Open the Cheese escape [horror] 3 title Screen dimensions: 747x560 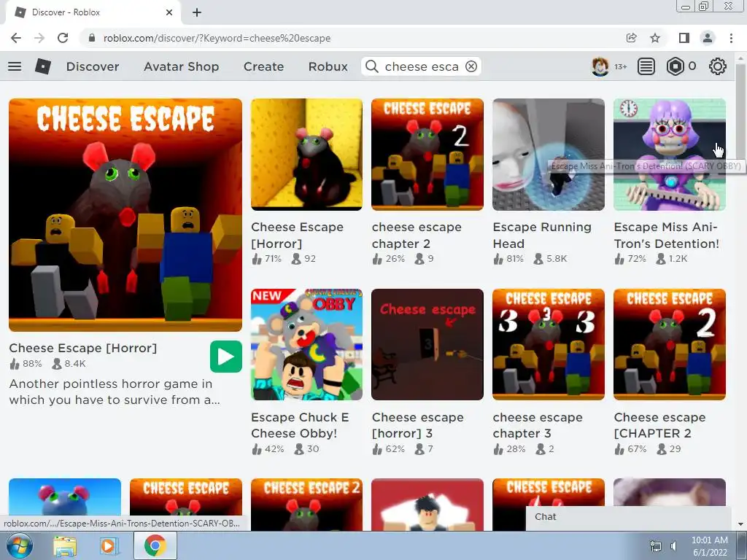click(418, 425)
